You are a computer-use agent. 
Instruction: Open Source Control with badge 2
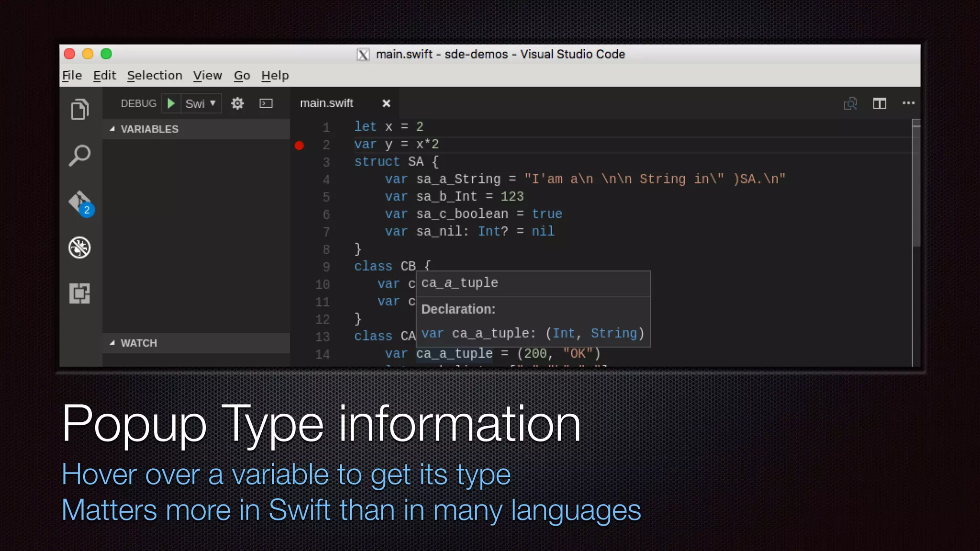coord(81,204)
